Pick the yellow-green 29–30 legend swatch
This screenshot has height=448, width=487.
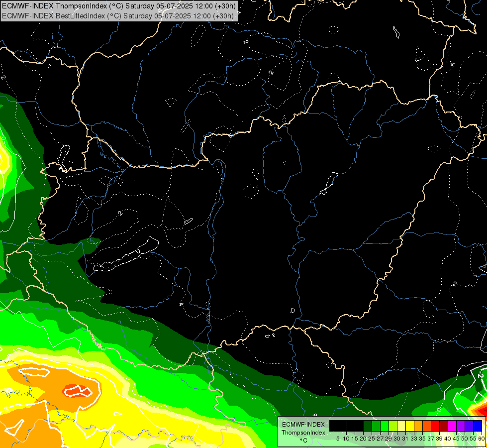tap(393, 426)
